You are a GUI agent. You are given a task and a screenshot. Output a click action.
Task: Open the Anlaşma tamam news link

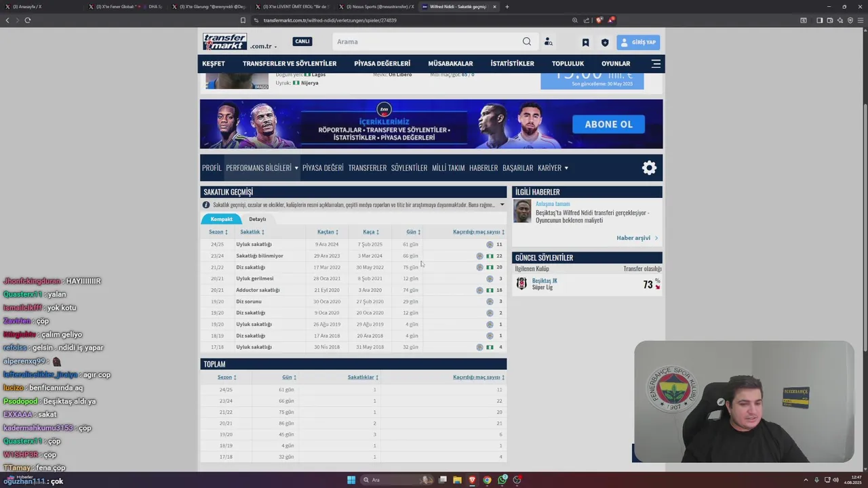coord(553,204)
